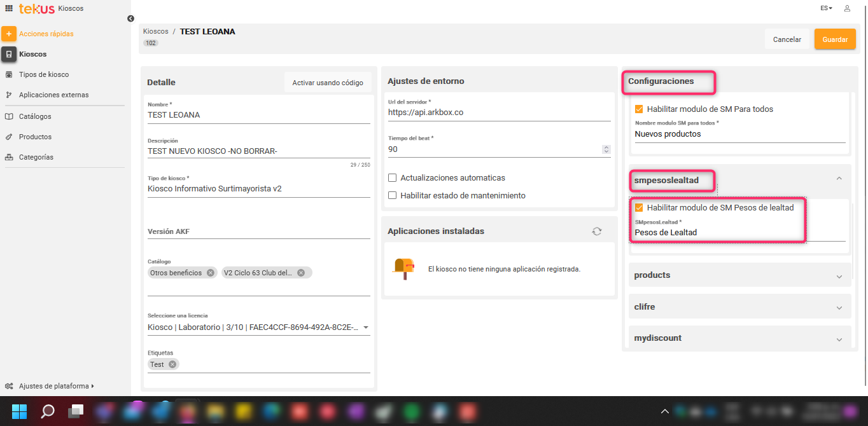Expand the products configuration section
The height and width of the screenshot is (426, 868).
pos(839,275)
